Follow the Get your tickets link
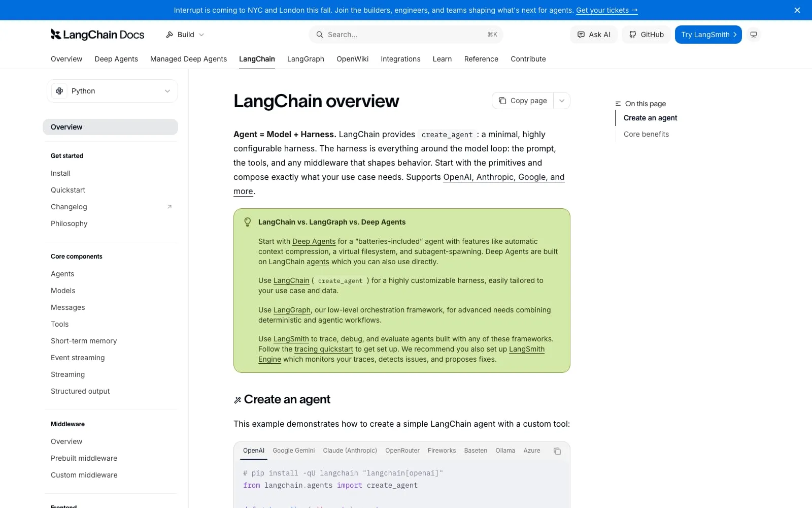The width and height of the screenshot is (812, 508). coord(607,10)
